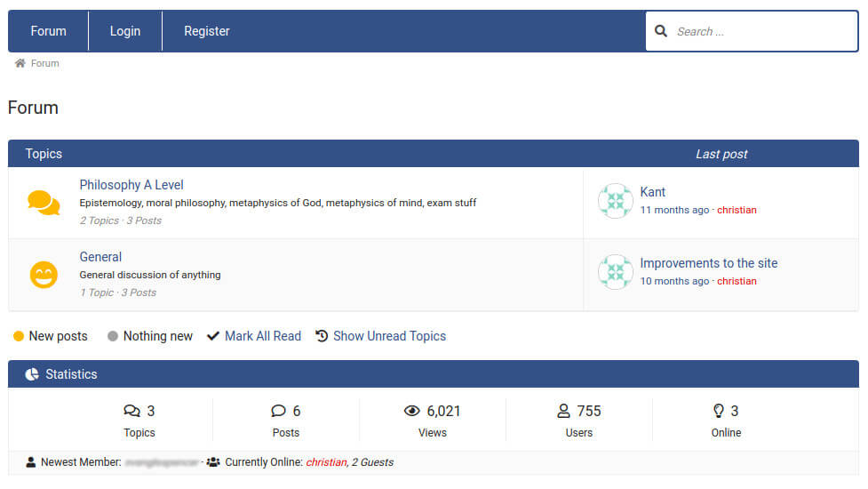Open the Forum menu item

(48, 31)
